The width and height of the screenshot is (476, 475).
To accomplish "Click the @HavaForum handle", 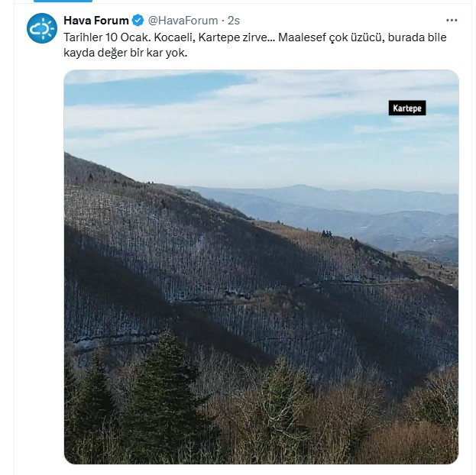I will point(182,20).
